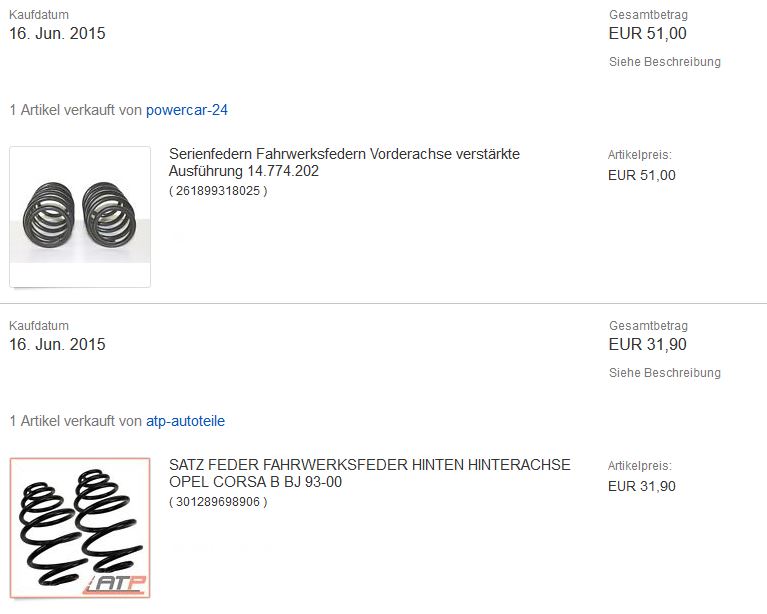Open the powercar-24 seller profile link
This screenshot has height=614, width=767.
click(187, 110)
